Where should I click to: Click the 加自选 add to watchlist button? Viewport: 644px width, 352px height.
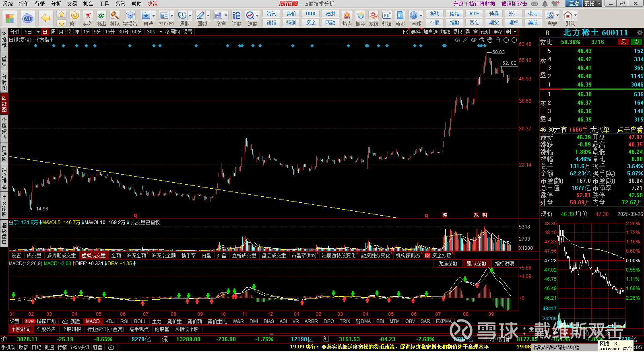(x=430, y=32)
